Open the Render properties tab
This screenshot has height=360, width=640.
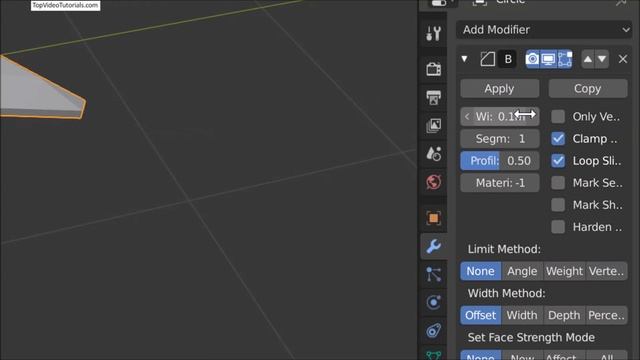click(433, 69)
